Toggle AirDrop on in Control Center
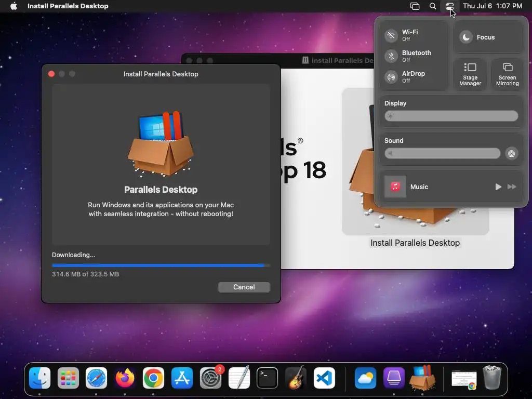532x399 pixels. (x=391, y=77)
